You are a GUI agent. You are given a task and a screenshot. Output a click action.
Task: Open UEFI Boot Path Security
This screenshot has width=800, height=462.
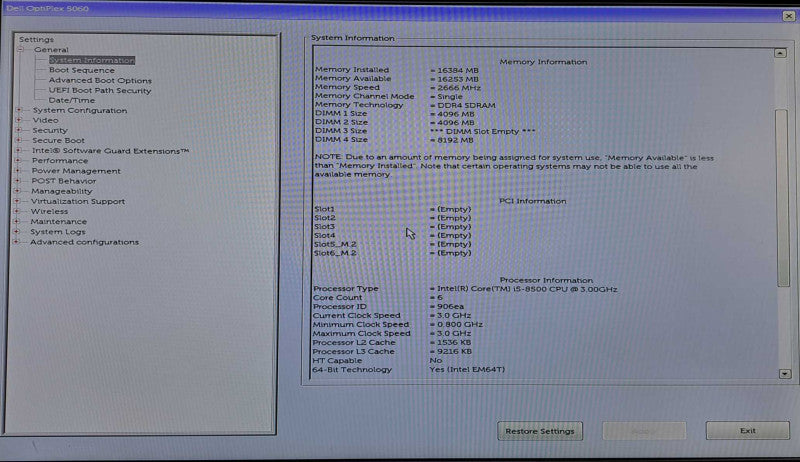100,90
